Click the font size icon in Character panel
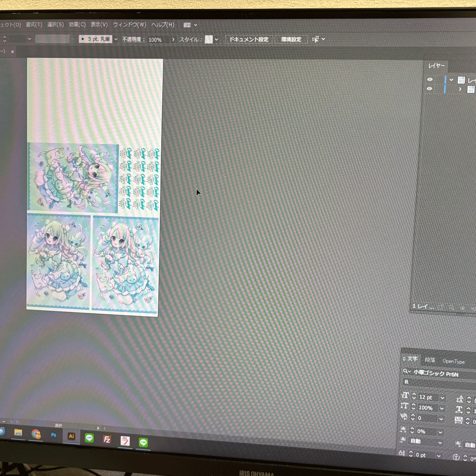 [405, 396]
